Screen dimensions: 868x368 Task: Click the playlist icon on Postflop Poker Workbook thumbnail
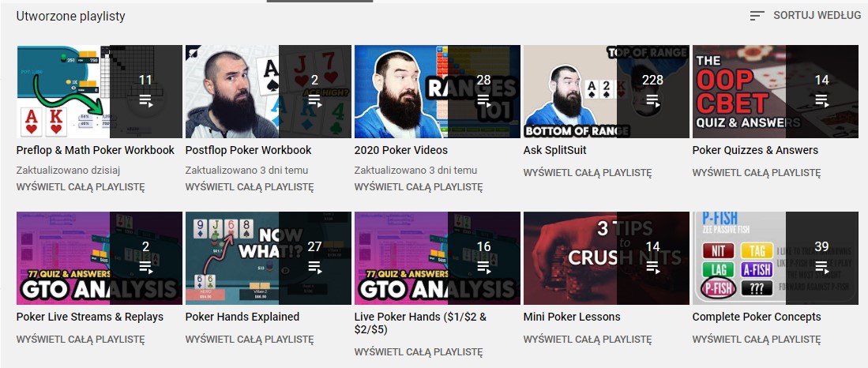(315, 101)
